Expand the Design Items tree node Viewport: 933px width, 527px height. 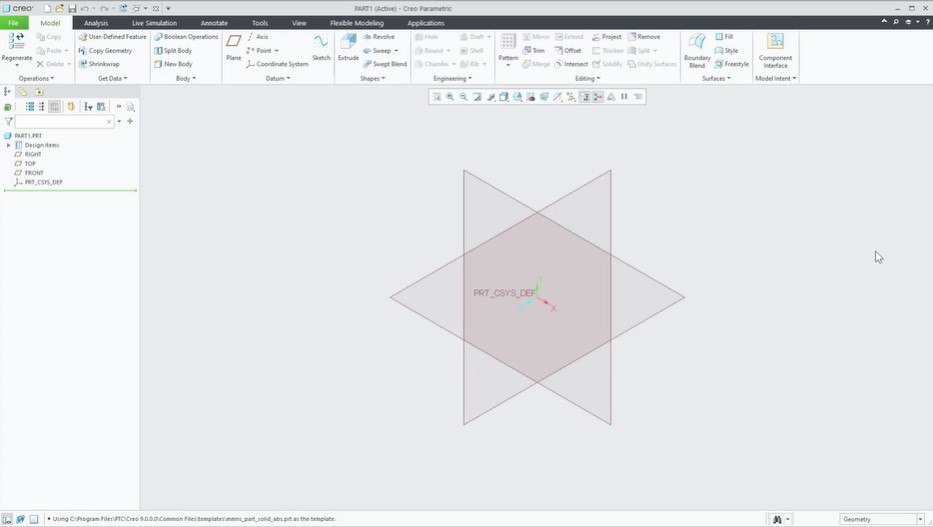coord(8,145)
